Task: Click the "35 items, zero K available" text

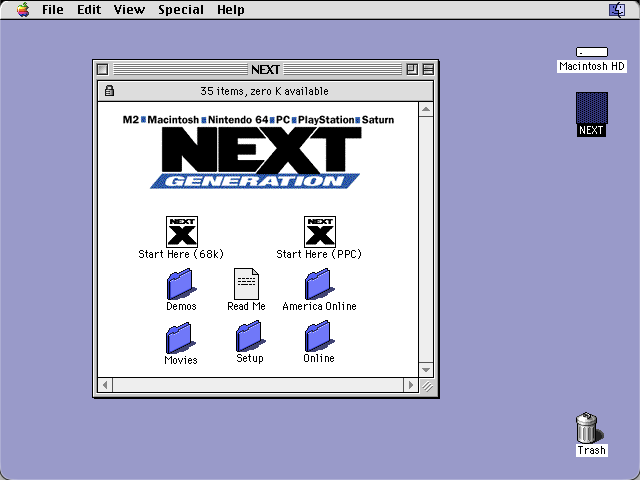Action: pos(264,91)
